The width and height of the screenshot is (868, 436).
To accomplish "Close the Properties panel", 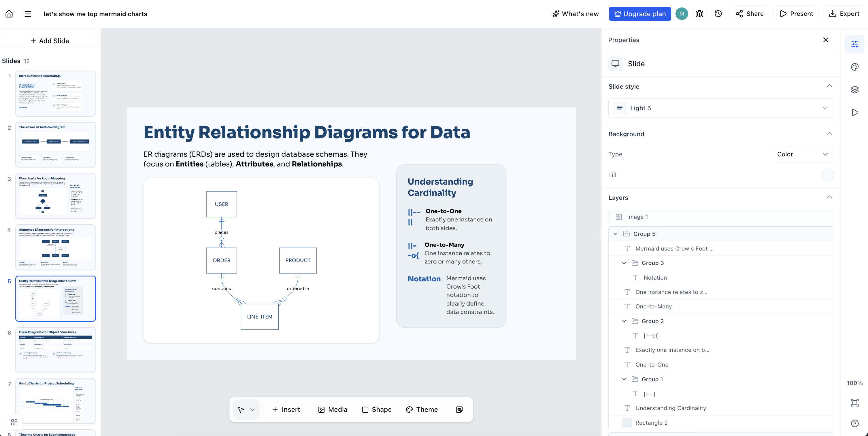I will tap(826, 40).
